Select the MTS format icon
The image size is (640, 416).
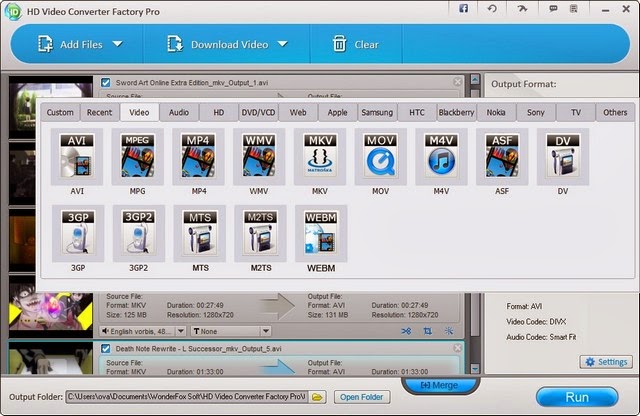(x=200, y=234)
